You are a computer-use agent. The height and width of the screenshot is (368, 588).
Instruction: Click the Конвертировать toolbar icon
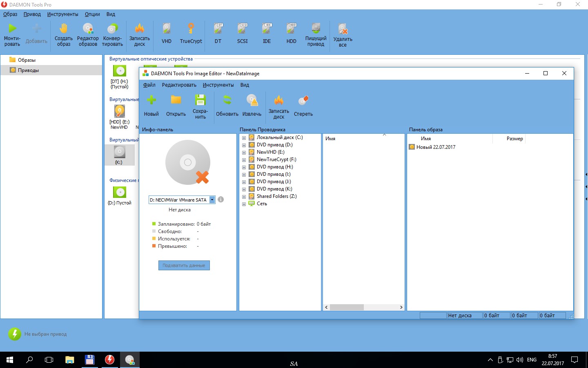[112, 34]
